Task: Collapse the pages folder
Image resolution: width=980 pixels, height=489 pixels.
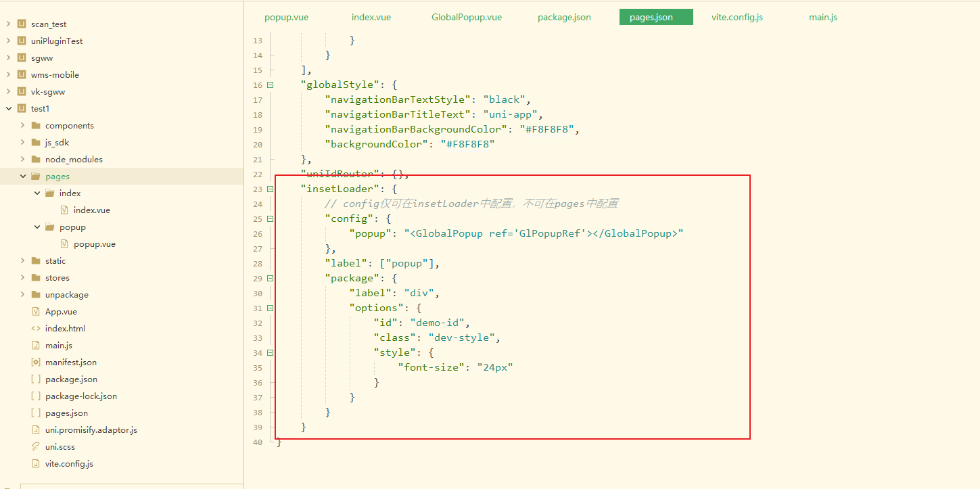Action: pyautogui.click(x=23, y=177)
